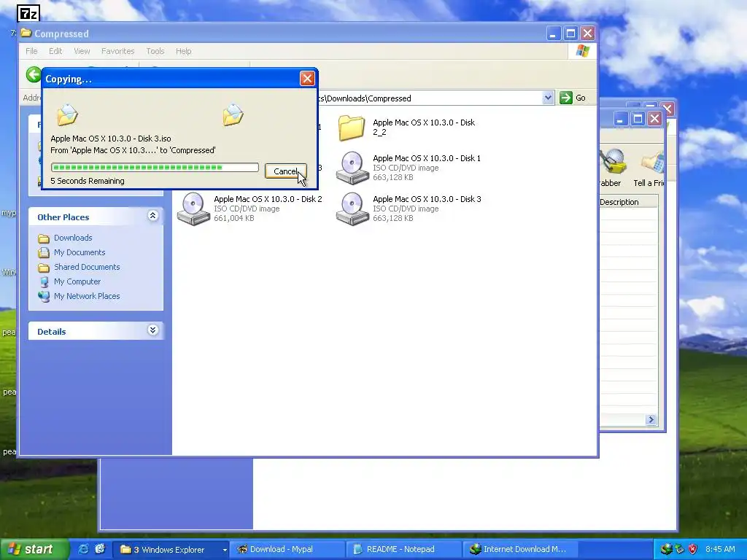
Task: Maximize the back download manager window
Action: coord(638,119)
